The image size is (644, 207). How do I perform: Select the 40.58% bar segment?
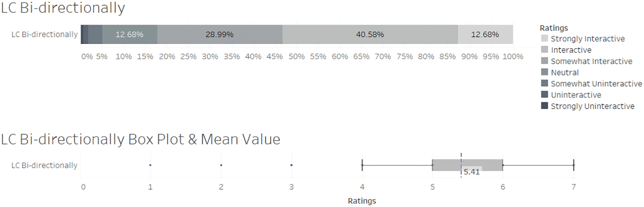(x=370, y=34)
